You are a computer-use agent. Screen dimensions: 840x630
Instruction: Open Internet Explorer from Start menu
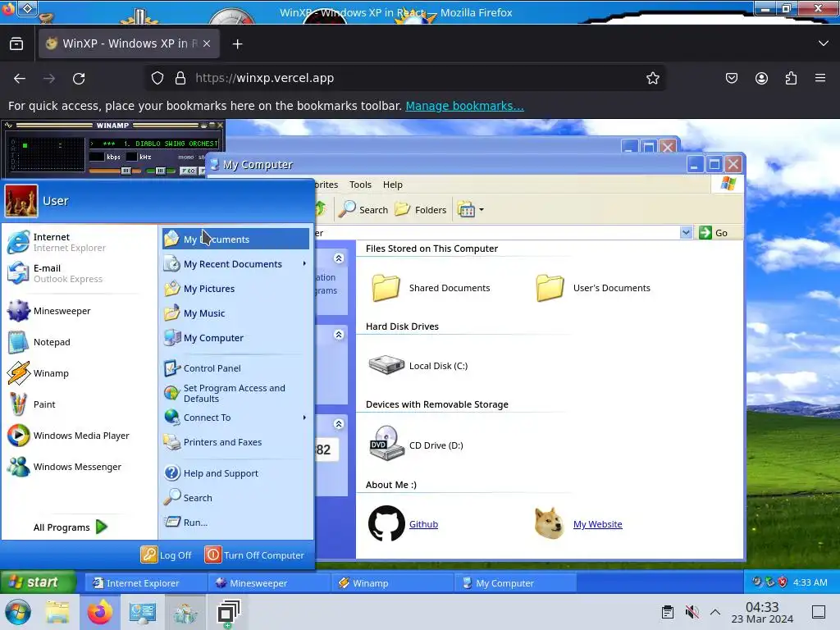[78, 242]
